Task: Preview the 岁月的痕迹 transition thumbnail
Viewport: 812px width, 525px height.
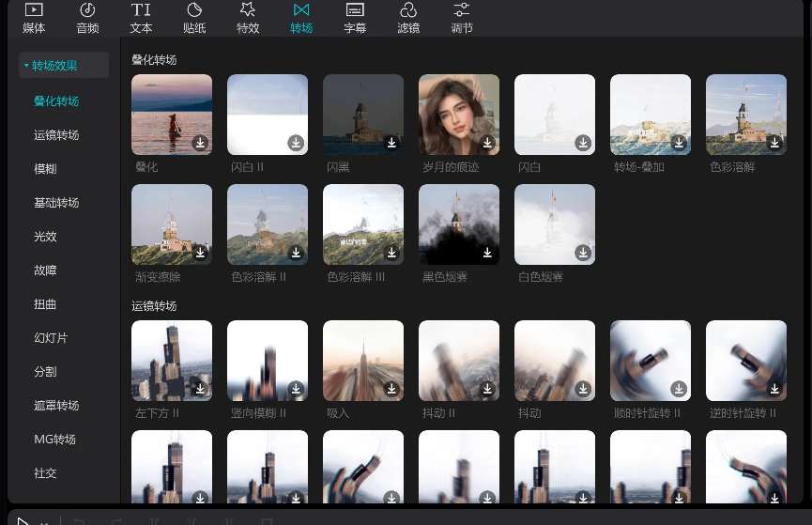Action: 459,115
